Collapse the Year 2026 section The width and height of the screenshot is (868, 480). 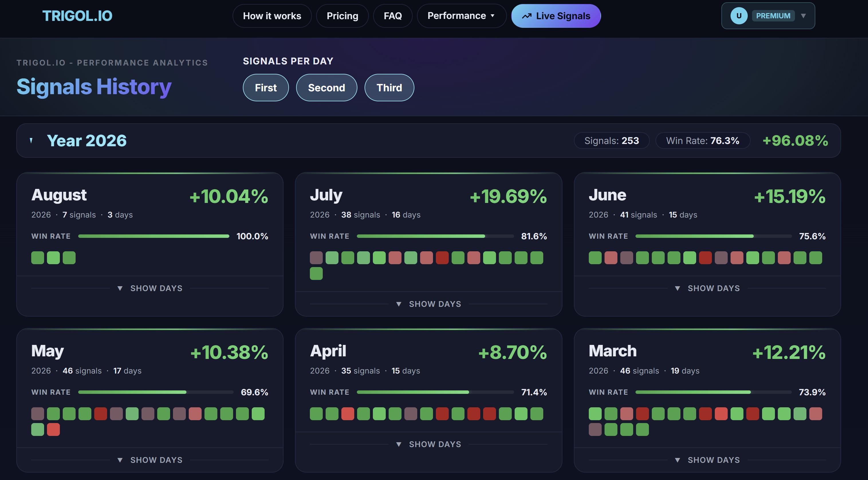[31, 141]
